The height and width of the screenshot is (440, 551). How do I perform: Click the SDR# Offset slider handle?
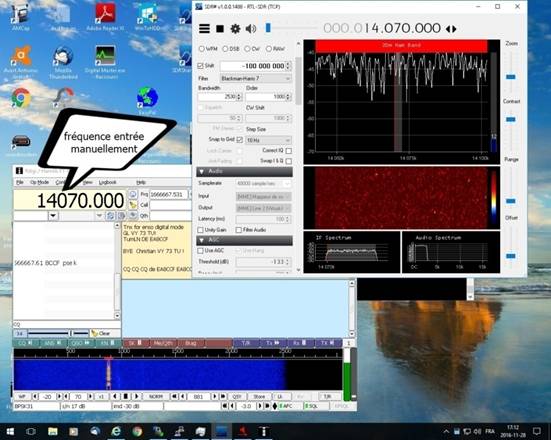tap(511, 256)
